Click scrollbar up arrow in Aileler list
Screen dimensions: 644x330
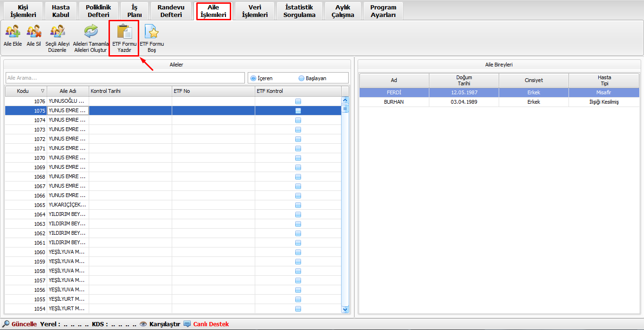tap(345, 100)
